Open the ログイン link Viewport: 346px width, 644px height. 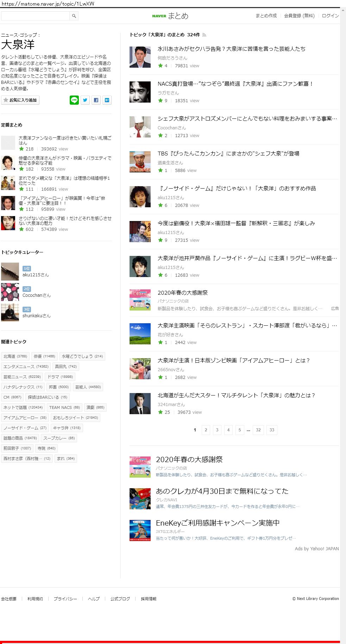coord(330,16)
